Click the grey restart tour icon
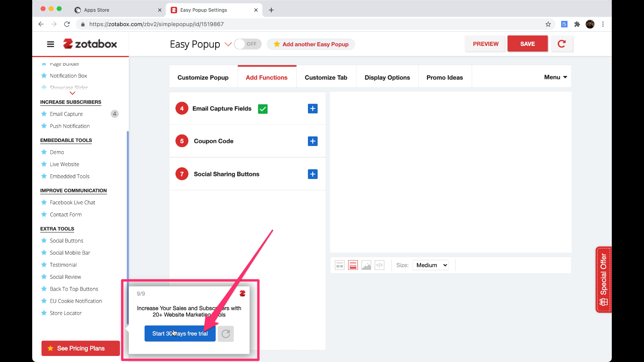Viewport: 644px width, 362px height. click(x=226, y=334)
